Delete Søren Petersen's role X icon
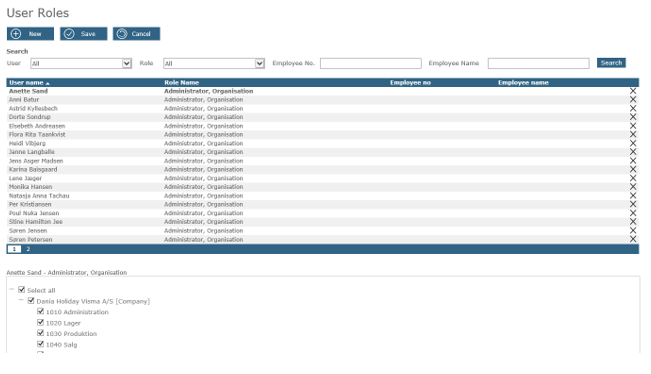 [x=633, y=239]
